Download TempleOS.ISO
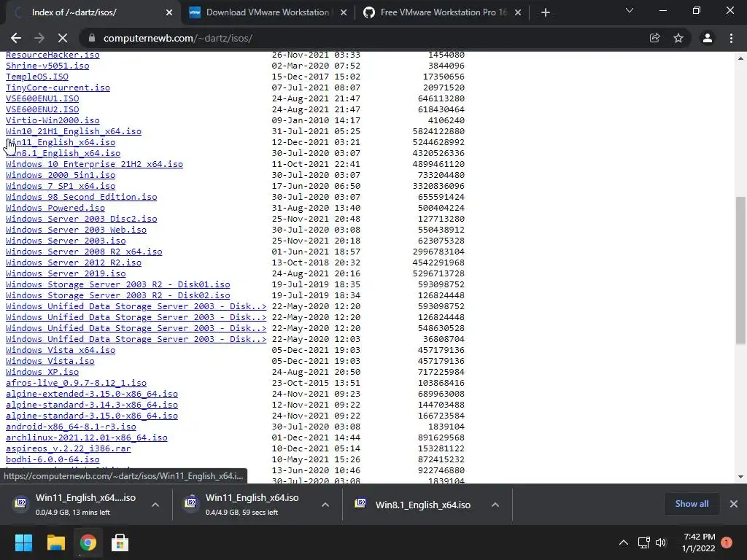 point(37,77)
